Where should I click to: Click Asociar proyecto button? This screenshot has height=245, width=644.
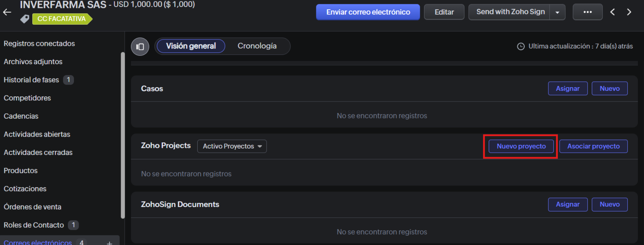[593, 146]
